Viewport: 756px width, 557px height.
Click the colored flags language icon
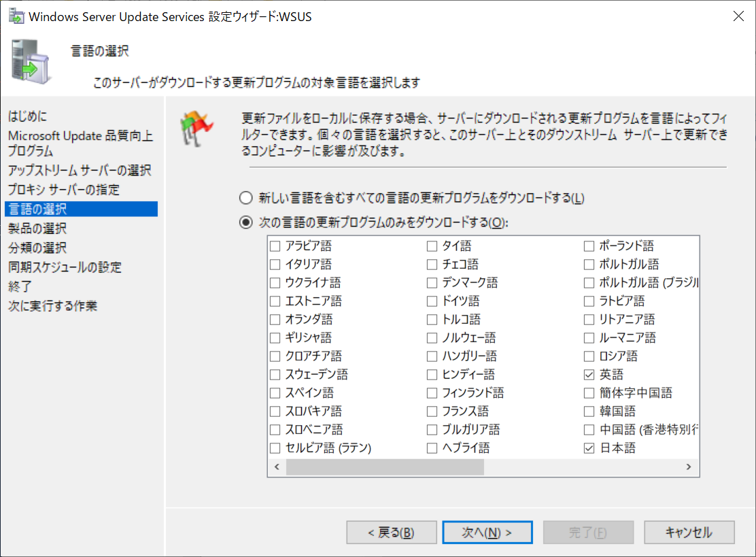pyautogui.click(x=196, y=129)
